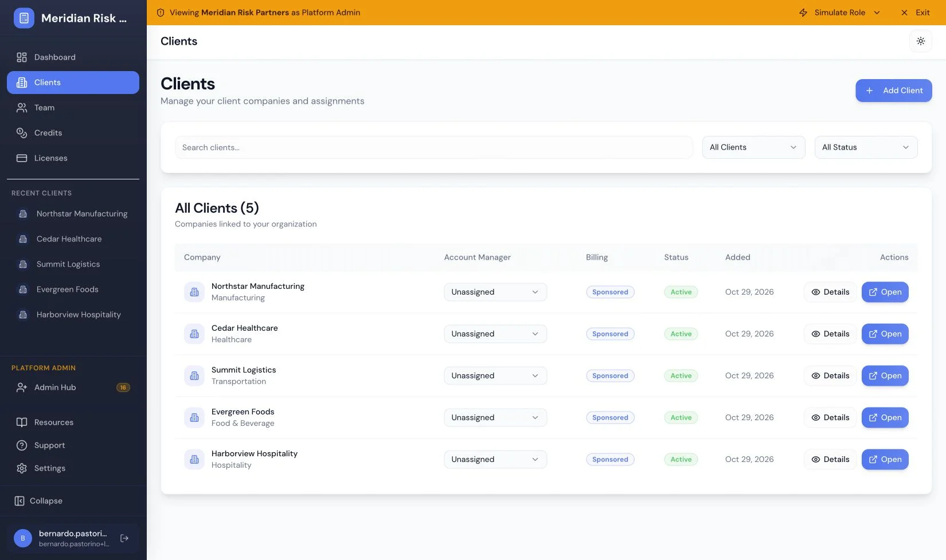Open the Dashboard sidebar item

[x=73, y=57]
